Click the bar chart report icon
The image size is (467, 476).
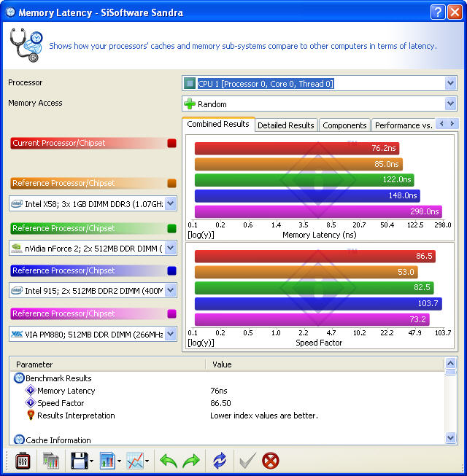coord(107,461)
